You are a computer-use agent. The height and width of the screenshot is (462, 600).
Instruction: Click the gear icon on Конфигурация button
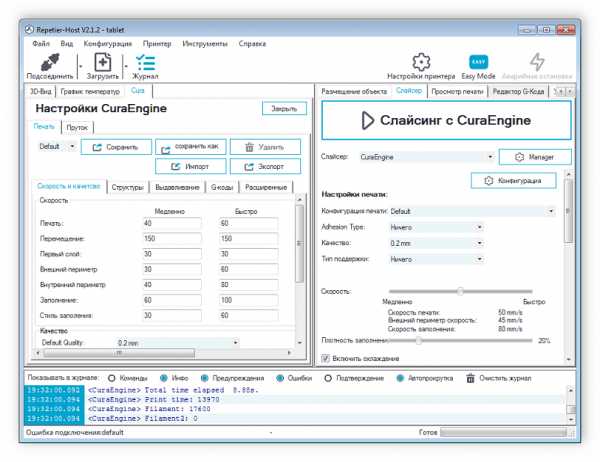pyautogui.click(x=489, y=181)
